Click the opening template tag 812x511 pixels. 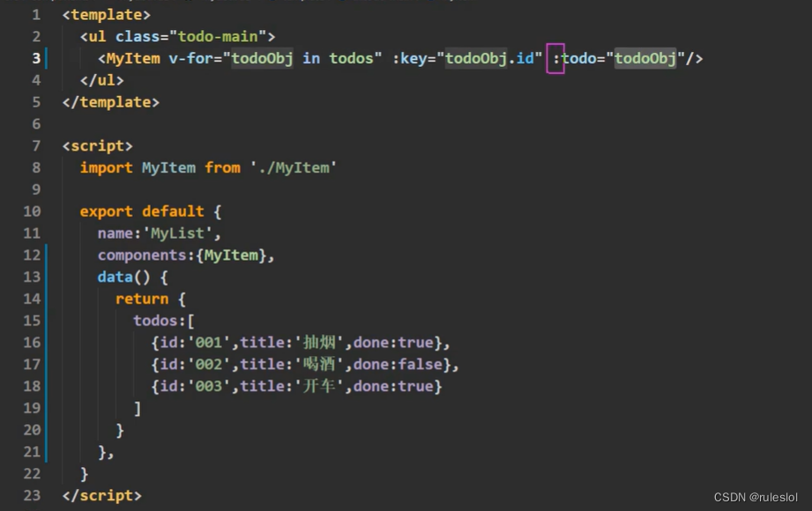click(105, 14)
